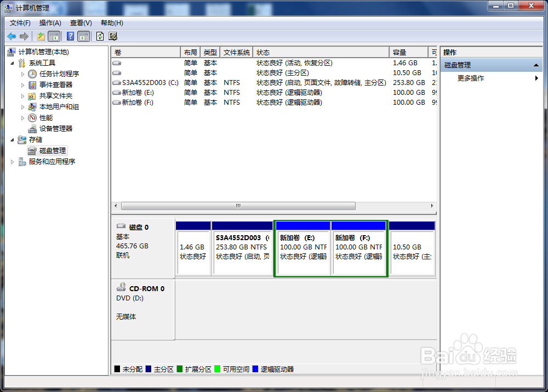Click the Shared Folders icon
The width and height of the screenshot is (548, 392).
tap(32, 96)
